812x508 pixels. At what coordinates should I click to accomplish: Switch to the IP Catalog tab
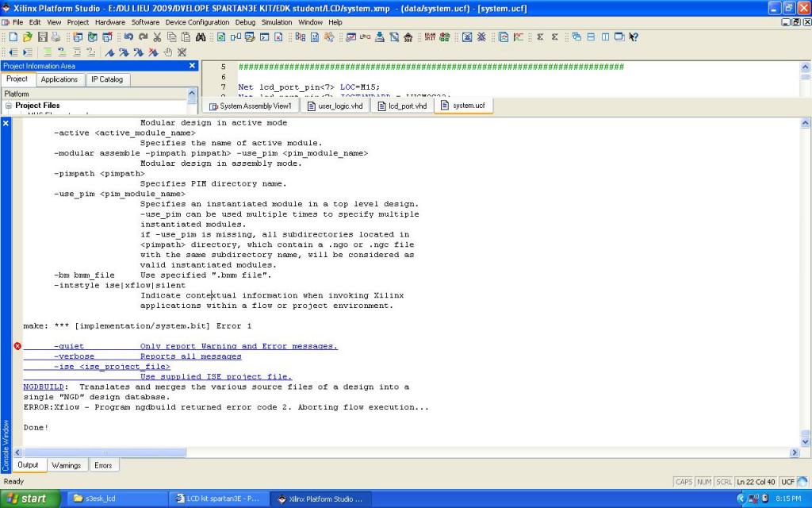point(106,79)
